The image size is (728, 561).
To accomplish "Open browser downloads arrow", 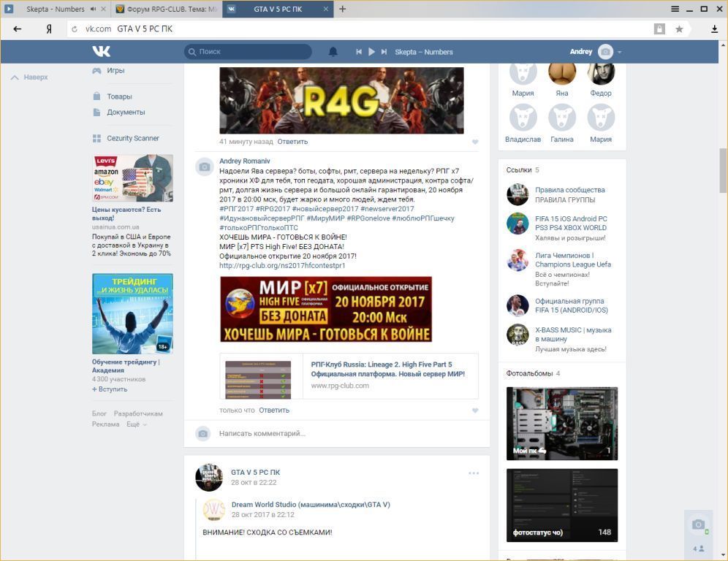I will point(715,29).
